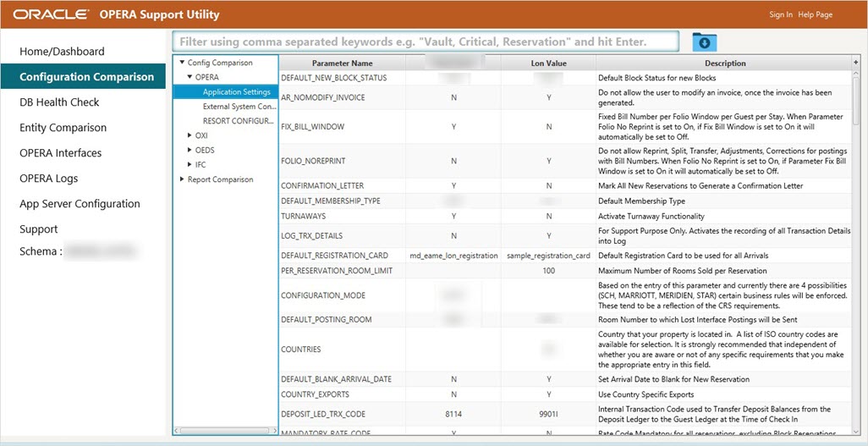Select the DEFAULT_MEMBERSHIP_TYPE parameter cell
The height and width of the screenshot is (446, 868).
[342, 201]
